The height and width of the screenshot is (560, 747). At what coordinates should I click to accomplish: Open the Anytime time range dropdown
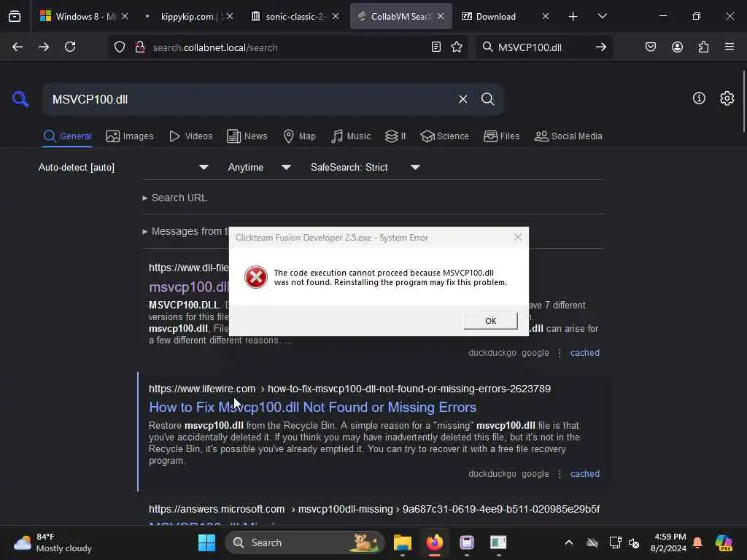click(x=259, y=167)
